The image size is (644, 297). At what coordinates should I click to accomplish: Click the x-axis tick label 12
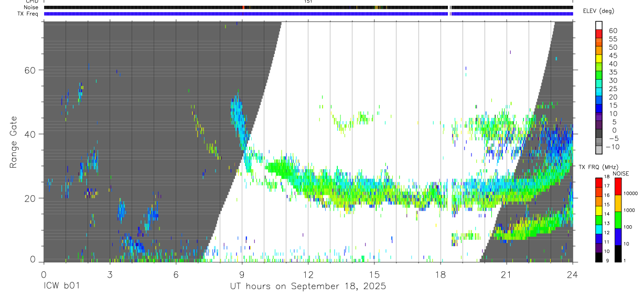coord(308,273)
